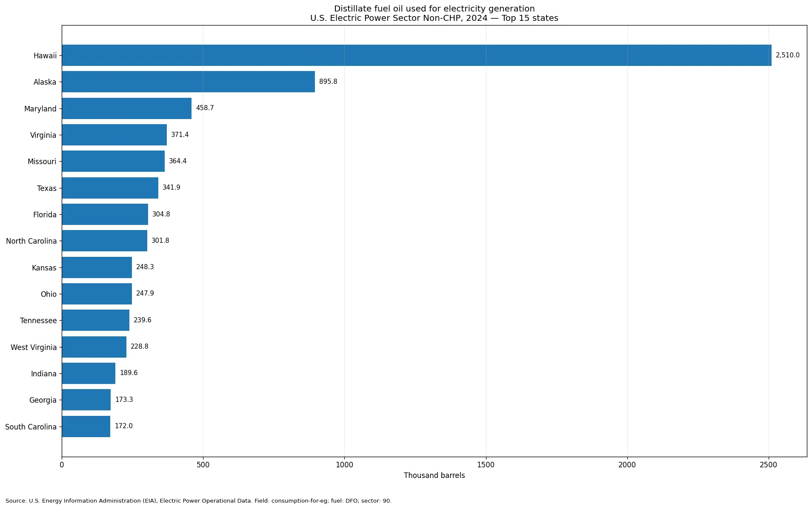Click the x-axis tick label 1500

[486, 465]
